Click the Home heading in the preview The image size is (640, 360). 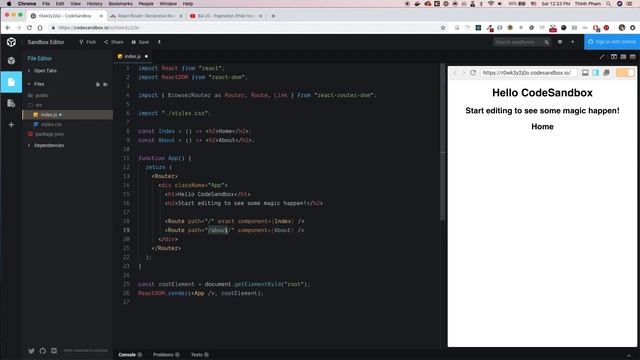click(542, 127)
